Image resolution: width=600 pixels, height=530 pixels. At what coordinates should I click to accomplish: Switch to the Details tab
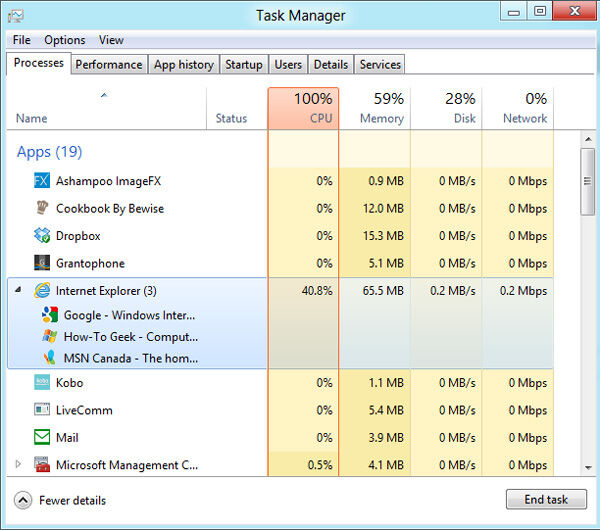[331, 64]
